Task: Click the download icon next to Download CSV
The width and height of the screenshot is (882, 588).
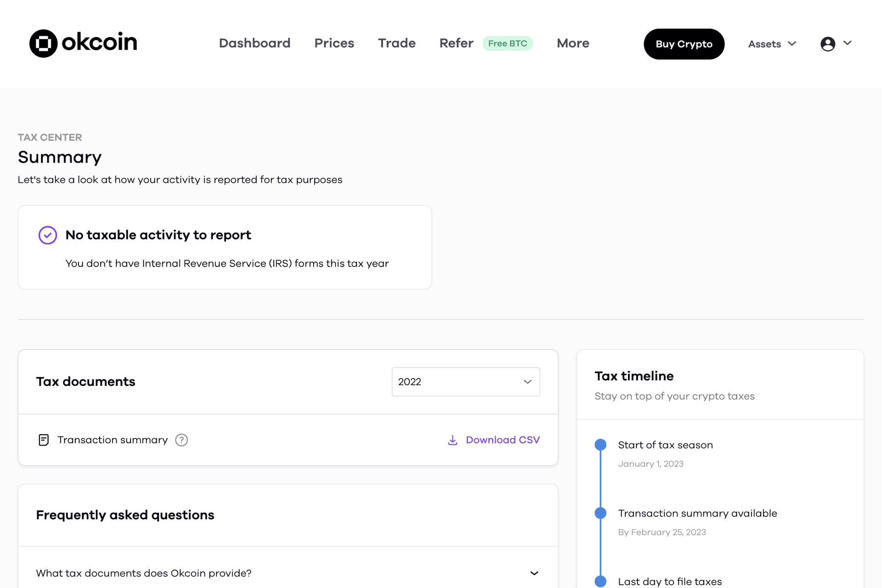Action: pyautogui.click(x=452, y=440)
